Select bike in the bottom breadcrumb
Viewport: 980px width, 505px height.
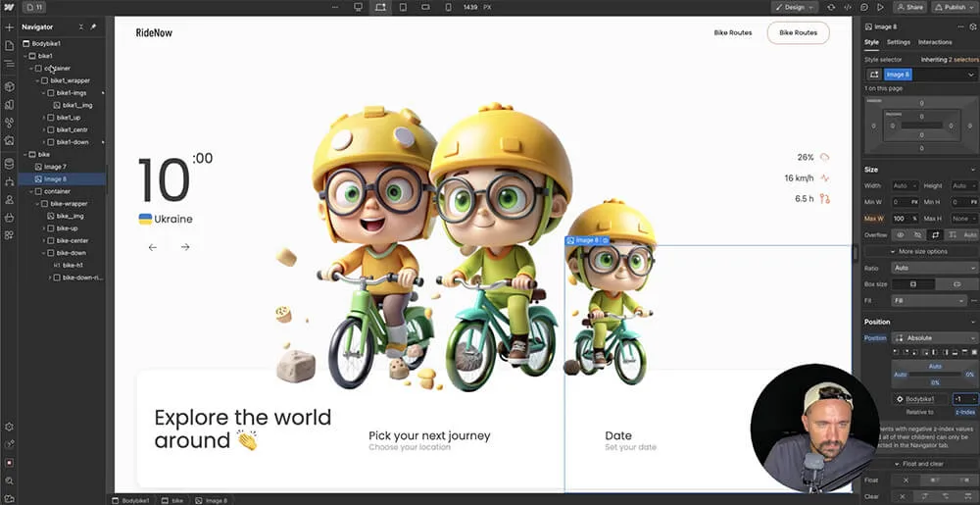(x=173, y=501)
